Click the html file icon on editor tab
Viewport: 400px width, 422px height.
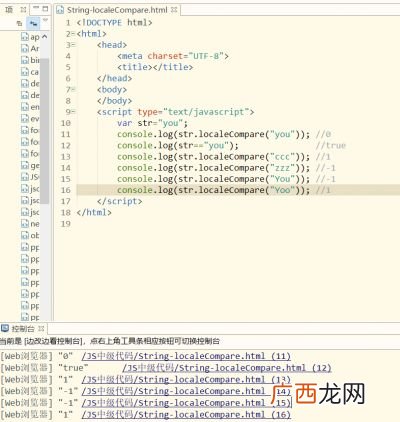coord(60,10)
